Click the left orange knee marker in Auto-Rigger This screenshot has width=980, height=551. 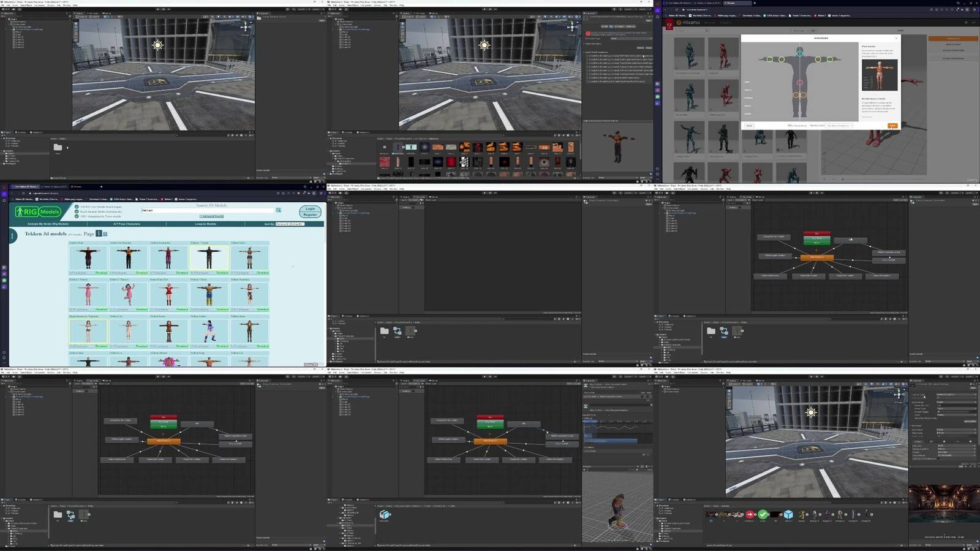tap(796, 95)
